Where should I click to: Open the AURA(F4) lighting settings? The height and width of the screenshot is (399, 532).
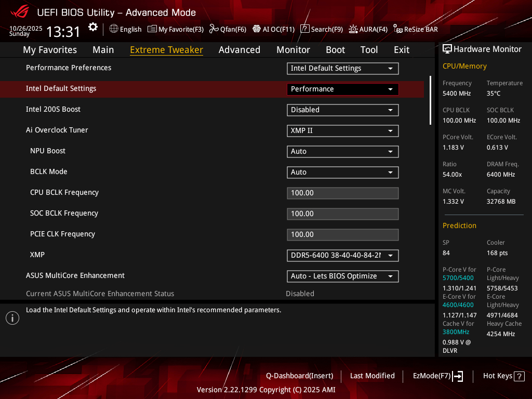click(x=368, y=29)
